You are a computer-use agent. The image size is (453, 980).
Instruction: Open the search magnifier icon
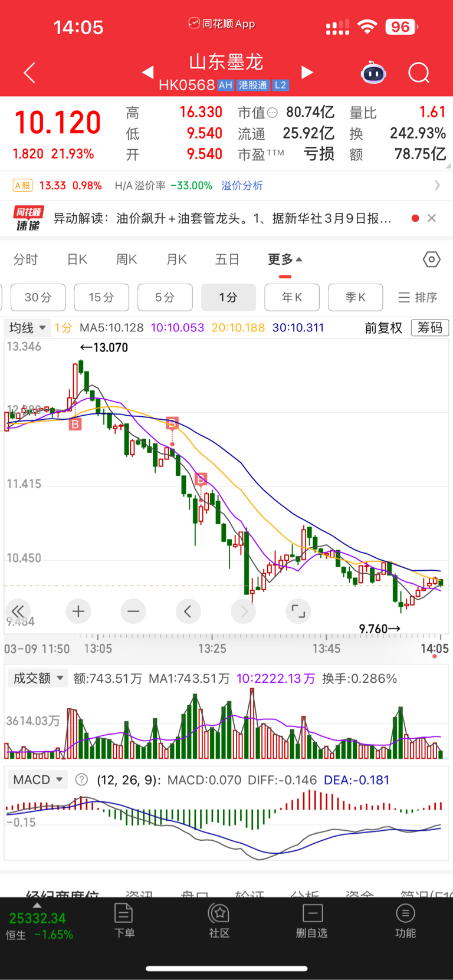pos(419,73)
